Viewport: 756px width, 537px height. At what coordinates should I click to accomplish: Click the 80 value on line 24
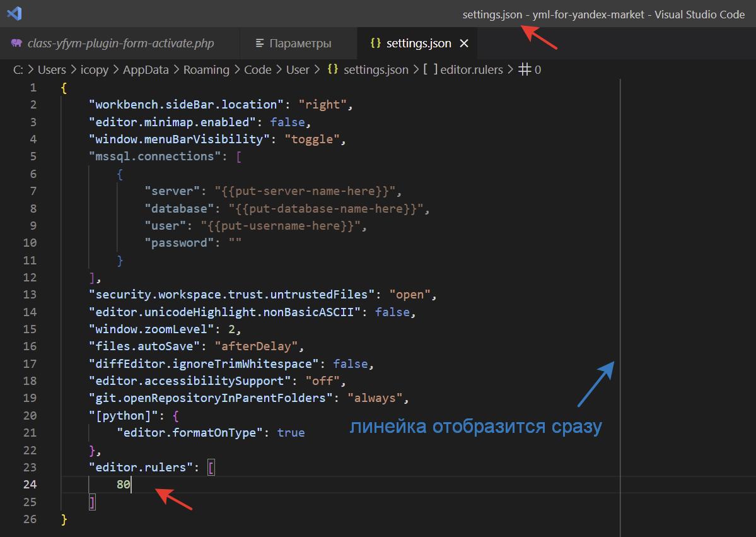click(x=124, y=485)
